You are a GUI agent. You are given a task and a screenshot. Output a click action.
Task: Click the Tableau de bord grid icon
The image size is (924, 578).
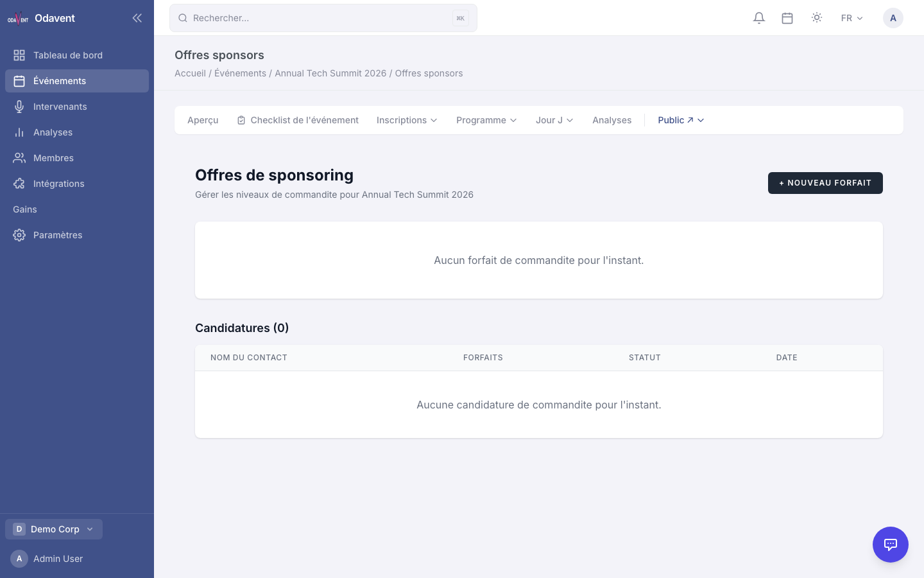pos(19,55)
